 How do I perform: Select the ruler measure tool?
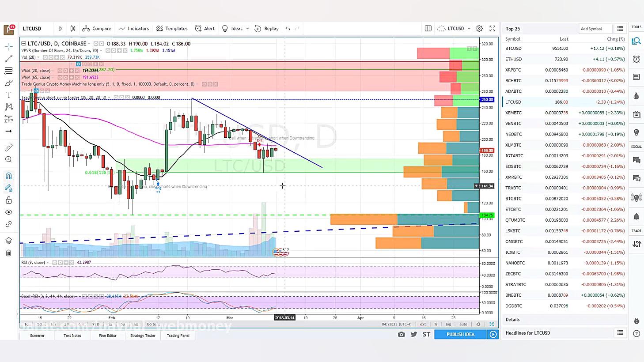8,147
